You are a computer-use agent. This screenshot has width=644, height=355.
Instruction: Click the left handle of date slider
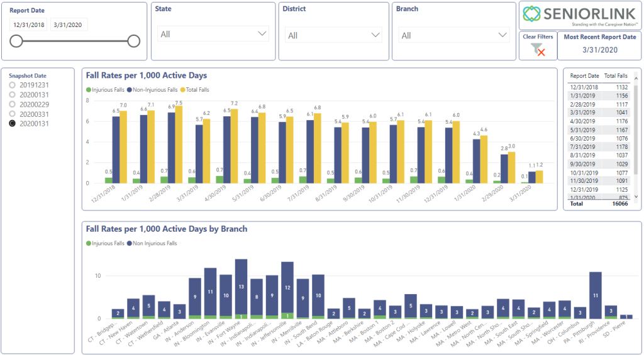[16, 41]
